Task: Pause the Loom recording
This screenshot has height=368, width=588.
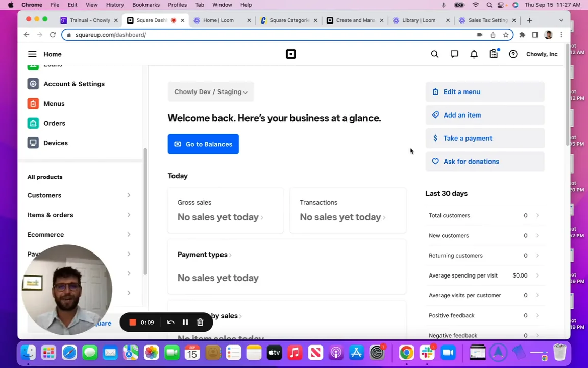Action: click(x=185, y=322)
